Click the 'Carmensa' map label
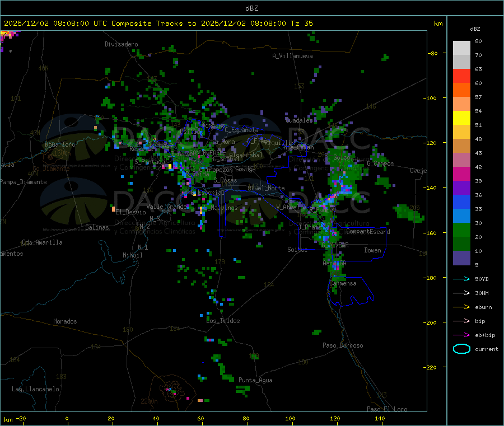The height and width of the screenshot is (426, 504). pyautogui.click(x=343, y=283)
